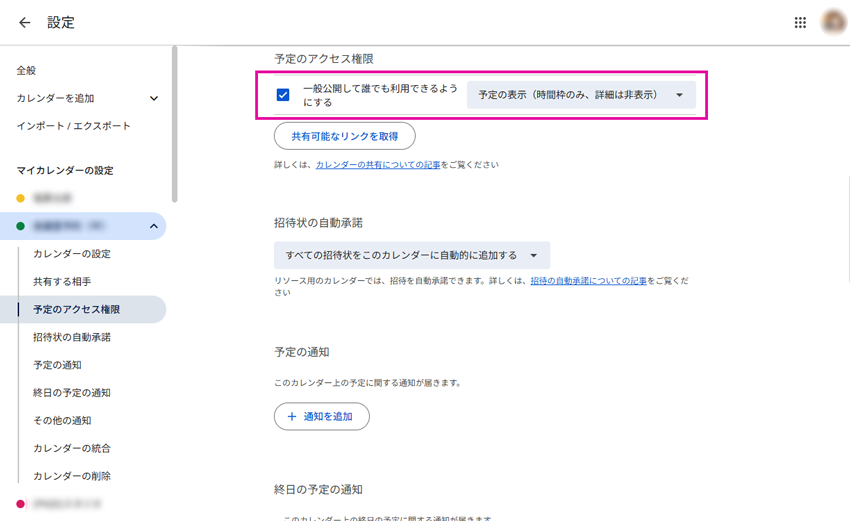Jump to 共有する相手 section
This screenshot has width=850, height=521.
click(x=62, y=282)
